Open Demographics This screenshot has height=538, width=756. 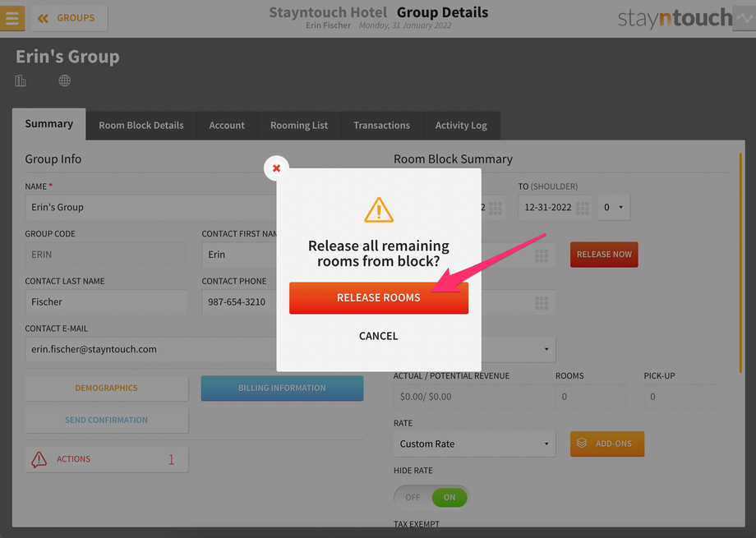[x=107, y=388]
